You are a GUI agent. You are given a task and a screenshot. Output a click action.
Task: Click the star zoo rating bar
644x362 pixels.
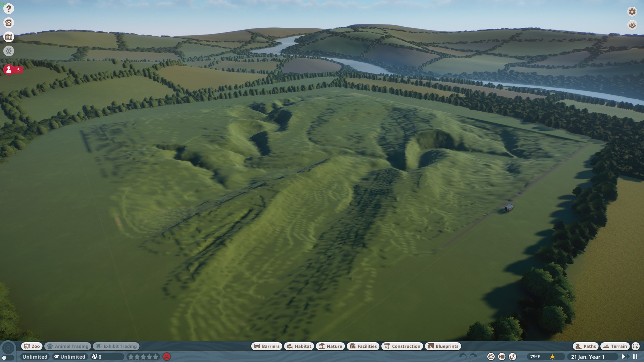click(143, 357)
